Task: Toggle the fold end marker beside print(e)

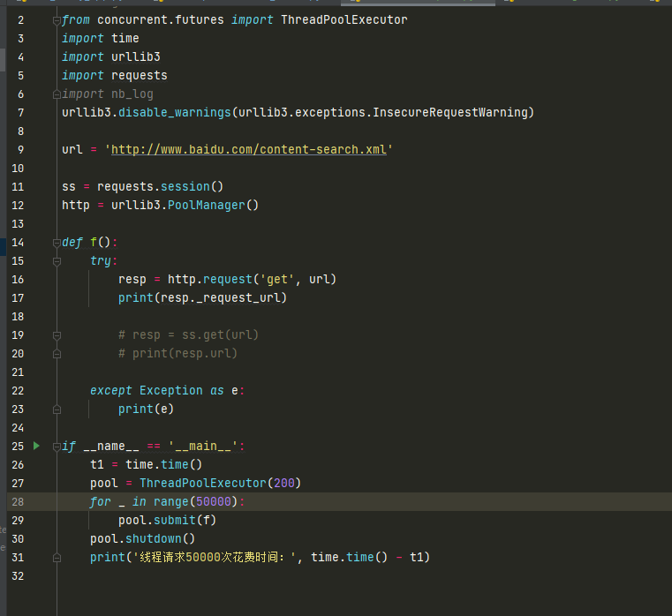Action: click(57, 409)
